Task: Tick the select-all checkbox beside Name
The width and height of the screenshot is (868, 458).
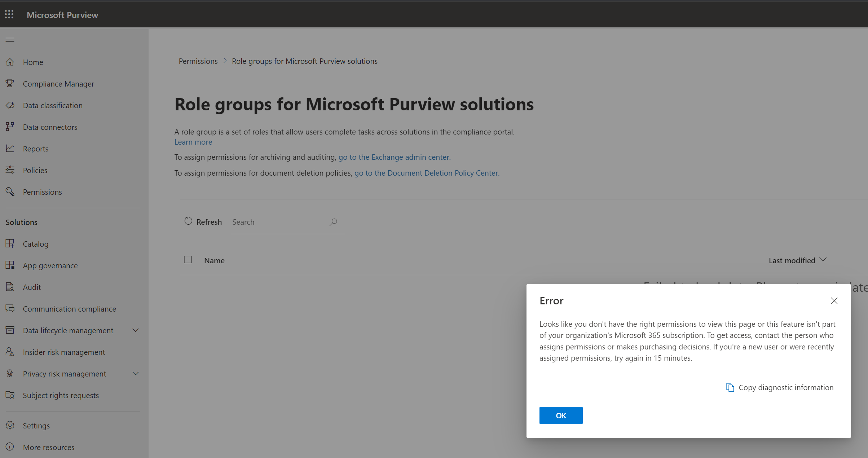Action: click(188, 260)
